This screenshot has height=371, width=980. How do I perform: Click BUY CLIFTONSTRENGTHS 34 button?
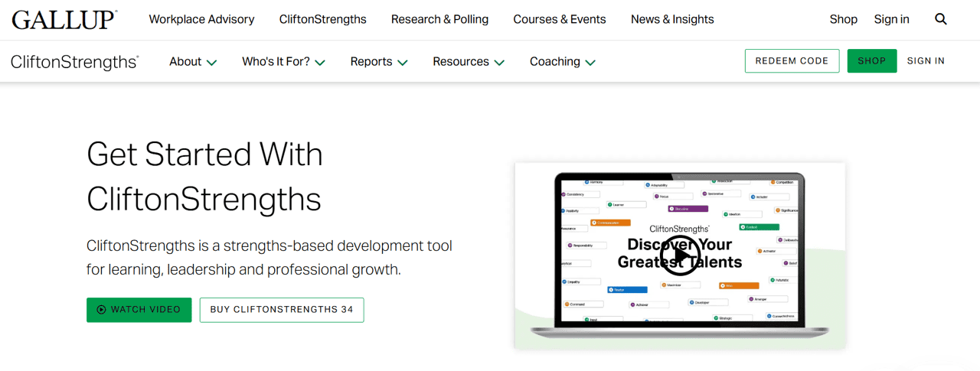[282, 310]
